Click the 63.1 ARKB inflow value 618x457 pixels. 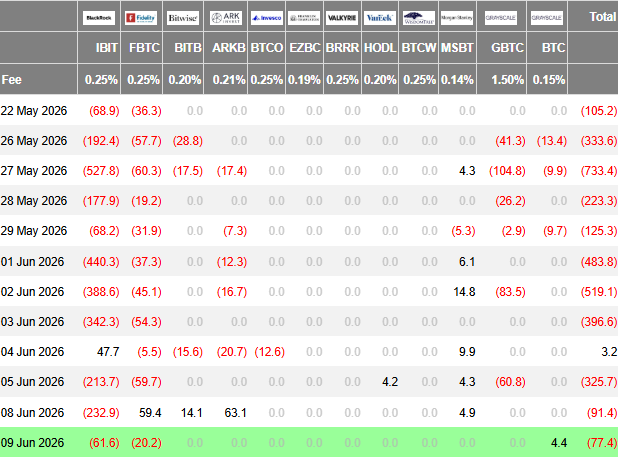pyautogui.click(x=235, y=412)
